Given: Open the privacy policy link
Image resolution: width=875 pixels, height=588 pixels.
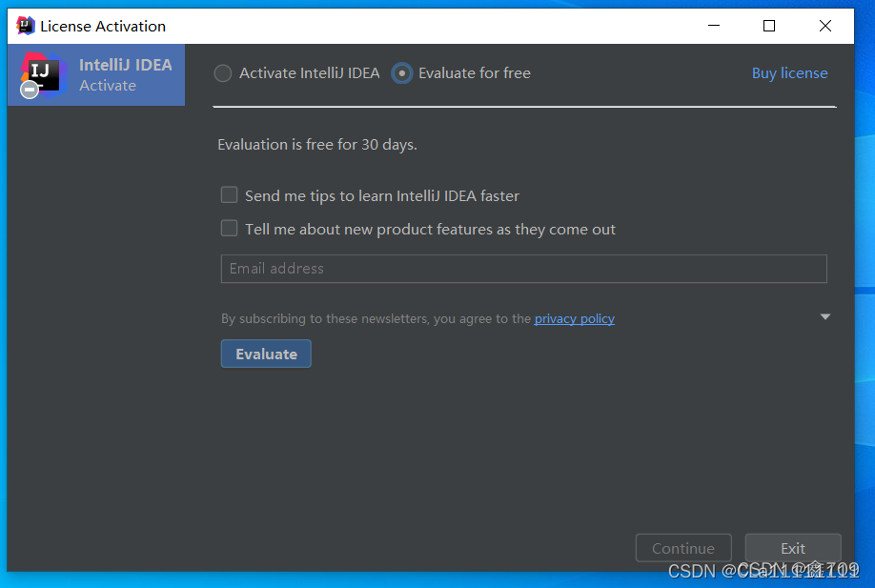Looking at the screenshot, I should [x=574, y=318].
